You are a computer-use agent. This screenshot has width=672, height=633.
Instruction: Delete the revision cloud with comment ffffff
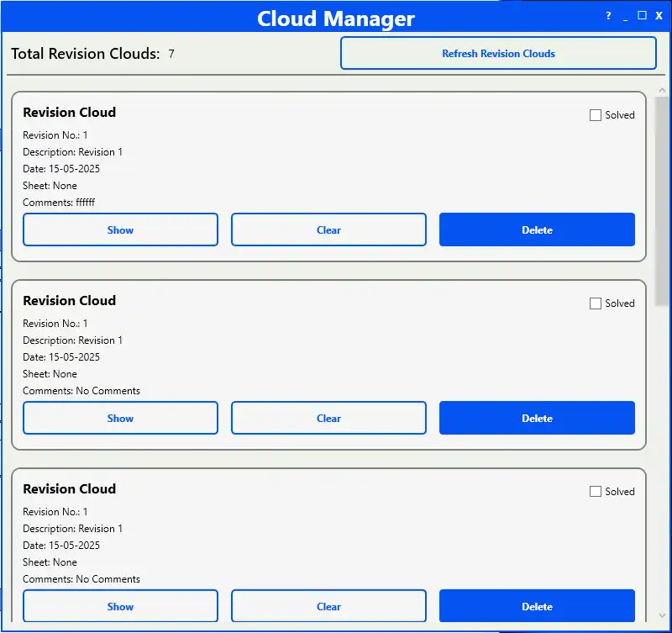point(537,229)
